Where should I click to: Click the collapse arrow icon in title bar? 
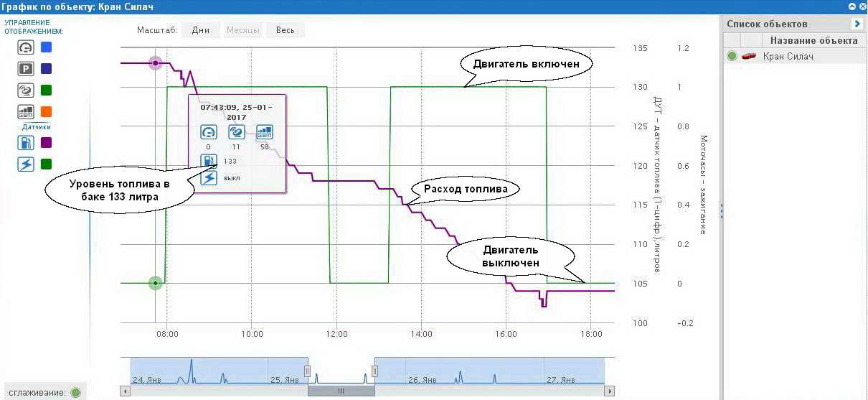tap(852, 6)
